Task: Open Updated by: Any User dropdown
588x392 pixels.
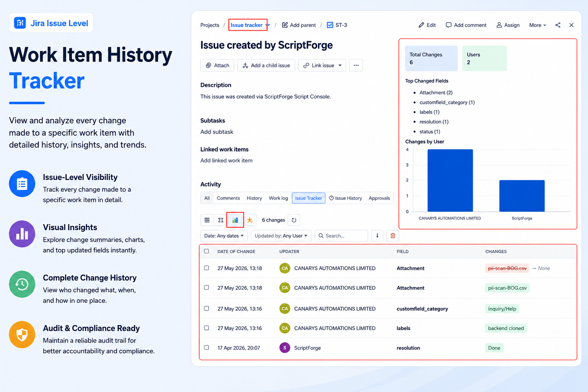Action: pyautogui.click(x=281, y=236)
